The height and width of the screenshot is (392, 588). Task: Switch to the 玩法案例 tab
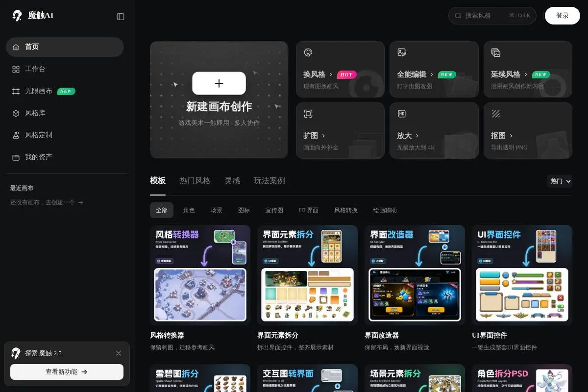[269, 181]
